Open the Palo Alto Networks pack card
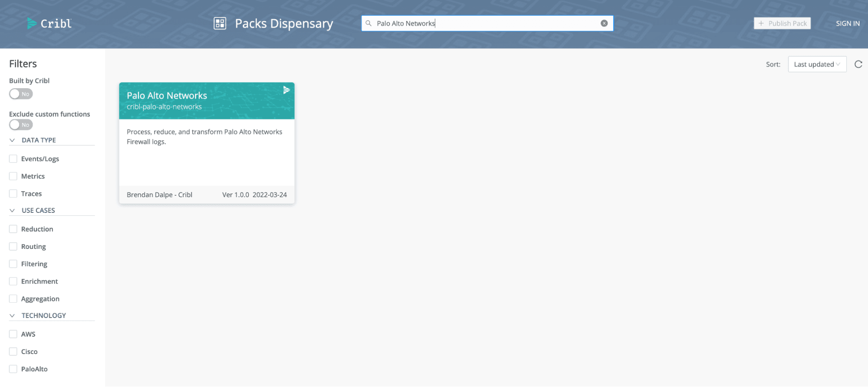 coord(207,143)
